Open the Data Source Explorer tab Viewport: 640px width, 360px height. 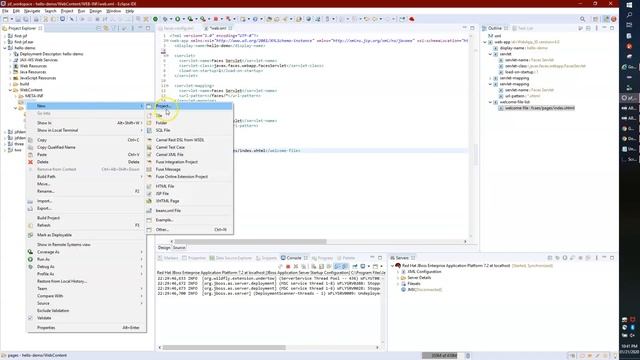pos(231,258)
